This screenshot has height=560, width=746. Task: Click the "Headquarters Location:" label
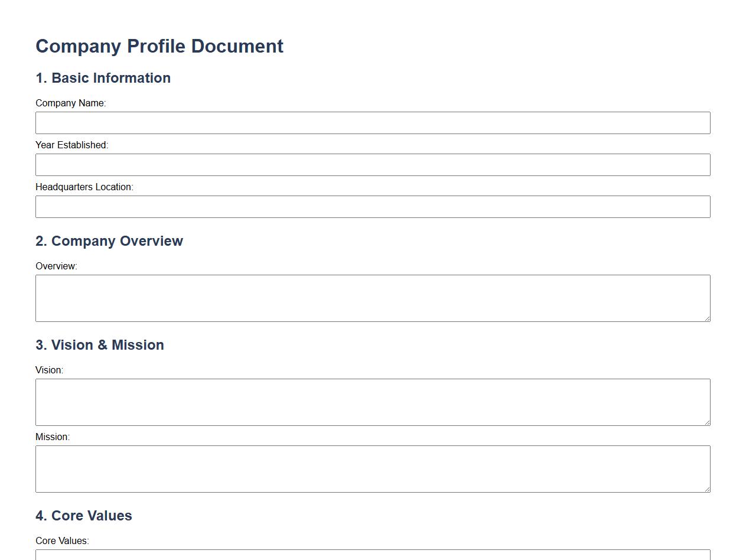84,187
